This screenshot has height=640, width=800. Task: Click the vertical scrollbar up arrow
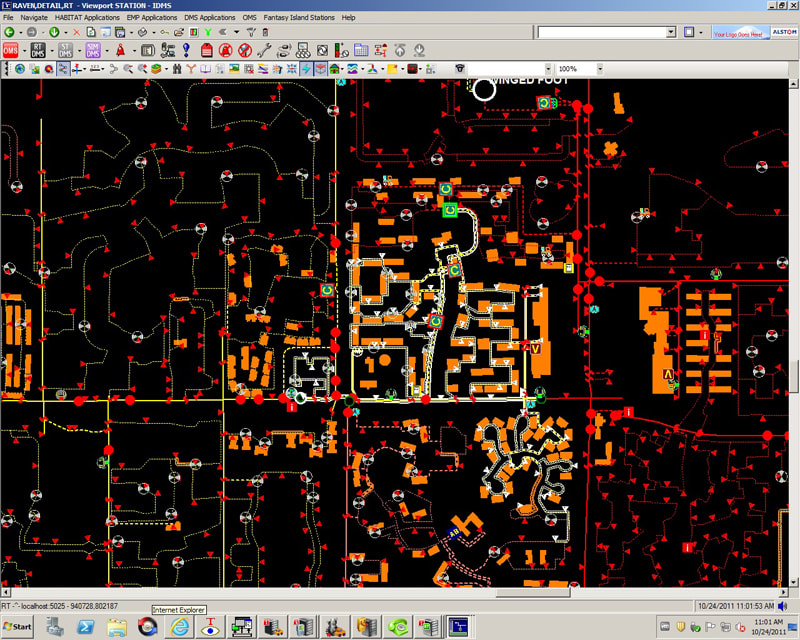point(793,83)
